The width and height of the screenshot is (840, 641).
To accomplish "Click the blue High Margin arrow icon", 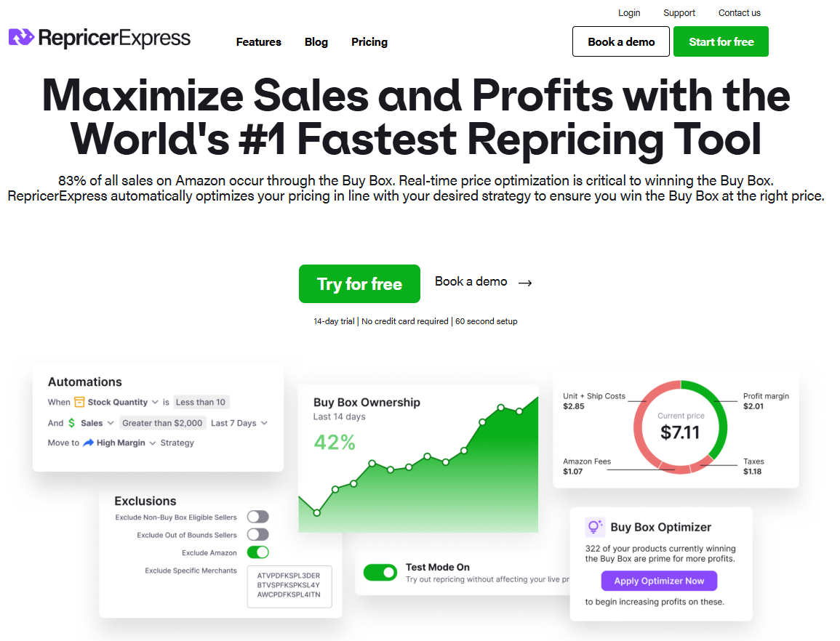I will pos(89,443).
